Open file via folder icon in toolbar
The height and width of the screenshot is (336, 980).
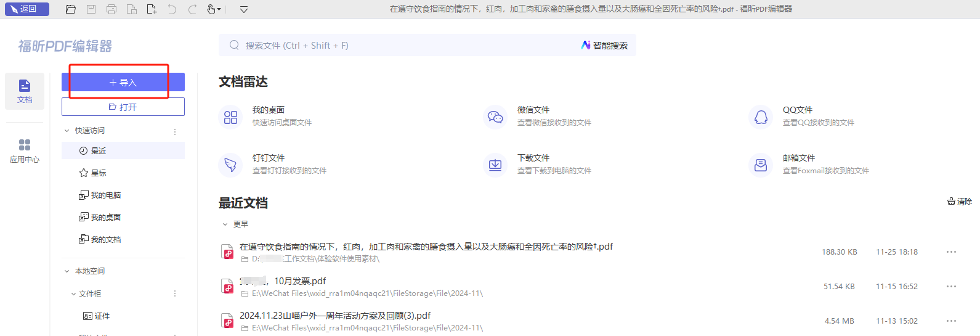[x=71, y=9]
